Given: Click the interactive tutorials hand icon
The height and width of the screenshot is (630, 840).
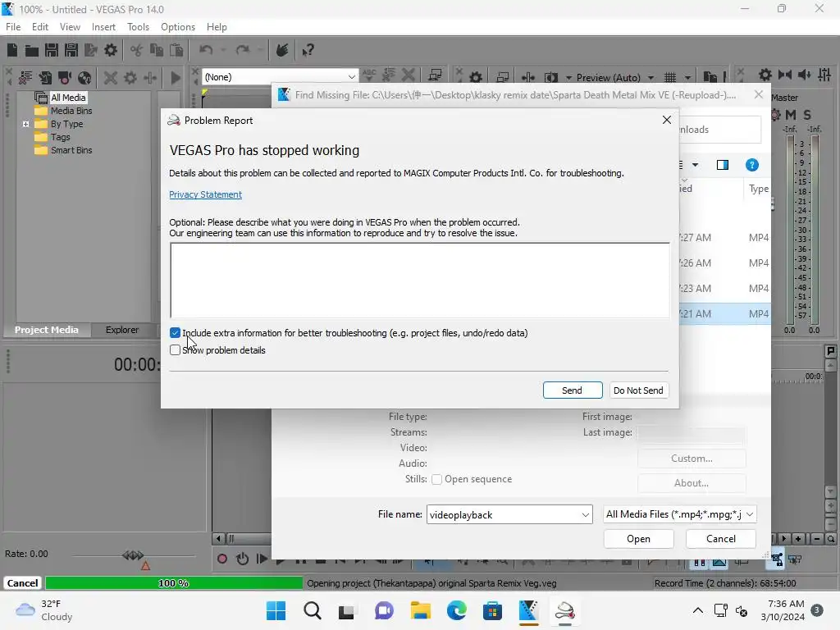Looking at the screenshot, I should click(282, 50).
